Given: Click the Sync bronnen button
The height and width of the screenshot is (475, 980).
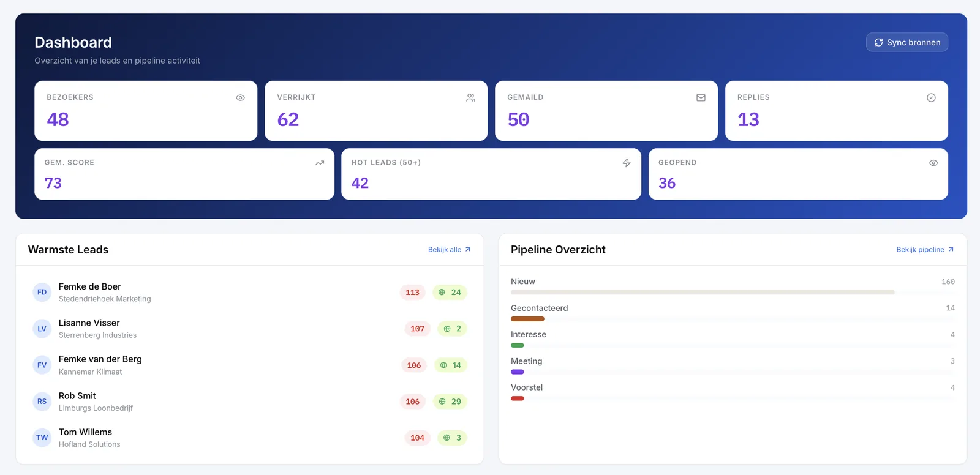Looking at the screenshot, I should pos(907,42).
